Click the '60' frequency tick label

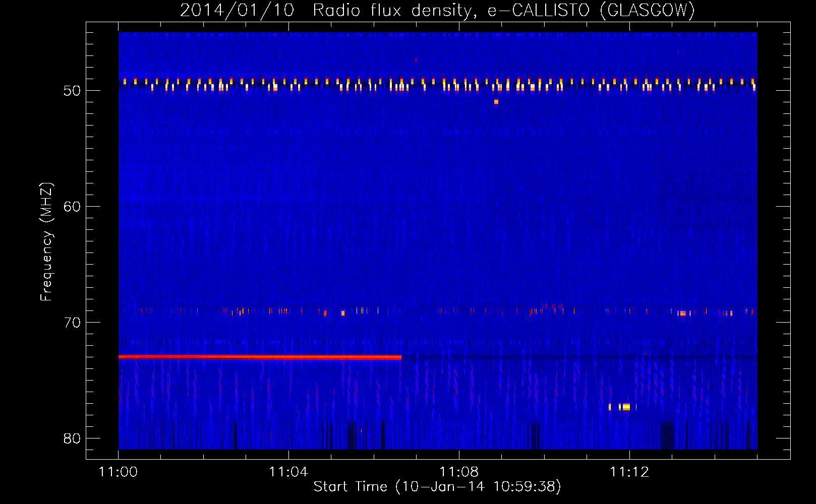pos(72,207)
